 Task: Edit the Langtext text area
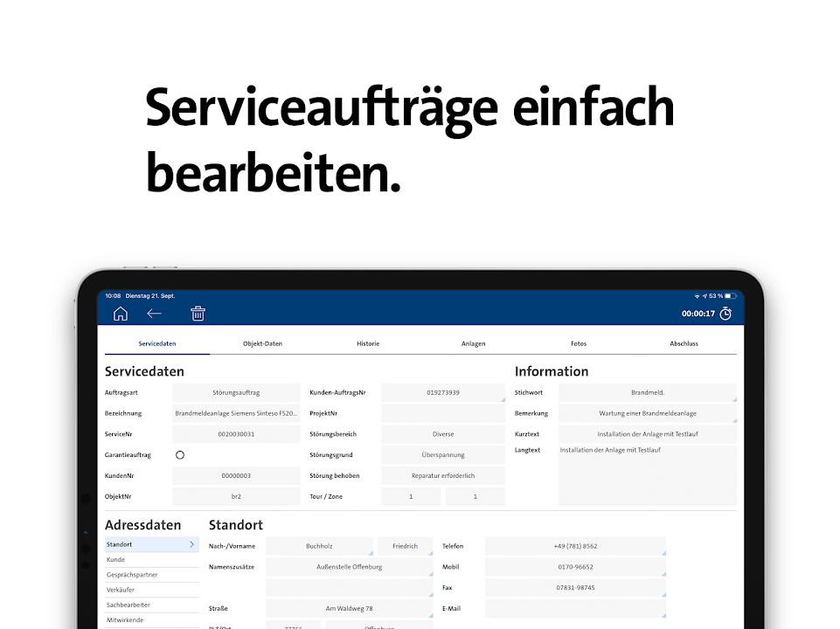pyautogui.click(x=647, y=475)
